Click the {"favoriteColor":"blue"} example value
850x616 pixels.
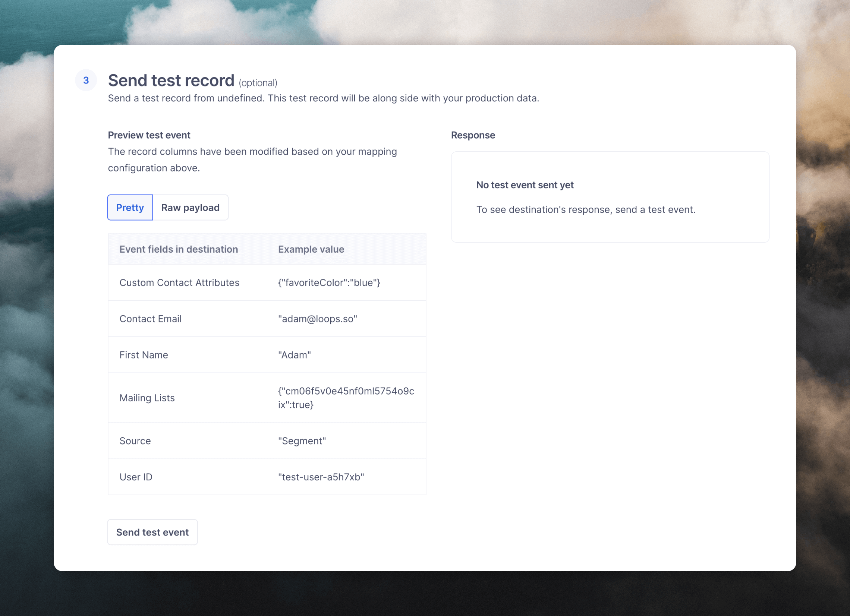(329, 282)
